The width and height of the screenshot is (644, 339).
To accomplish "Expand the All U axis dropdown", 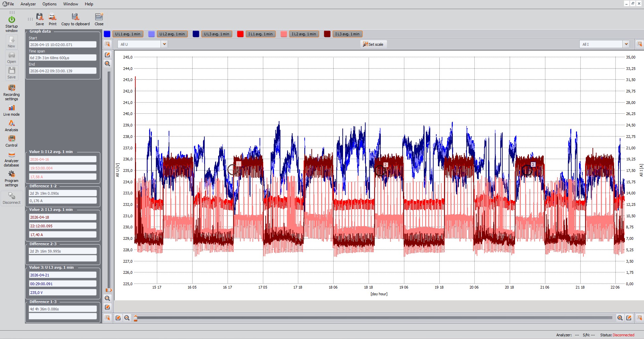I will point(164,44).
